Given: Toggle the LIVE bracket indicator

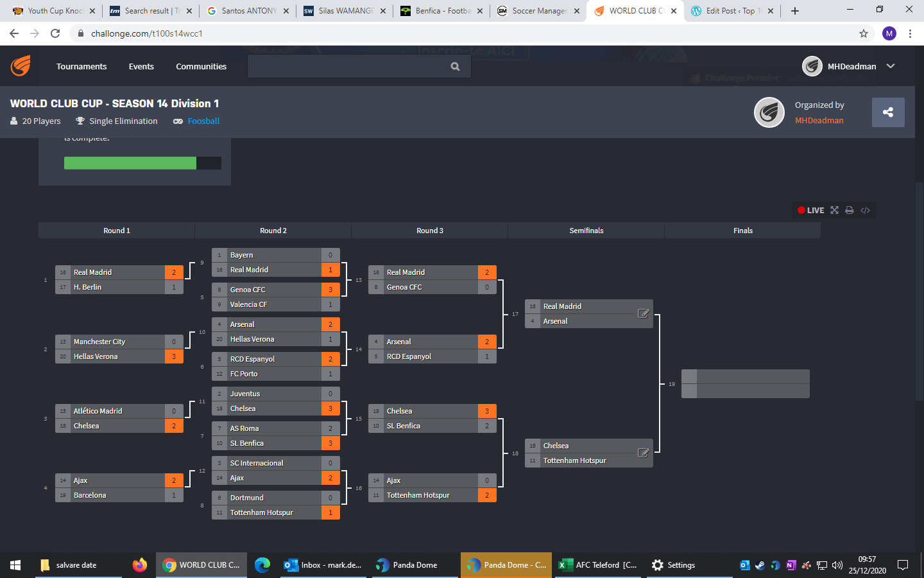Looking at the screenshot, I should (811, 210).
